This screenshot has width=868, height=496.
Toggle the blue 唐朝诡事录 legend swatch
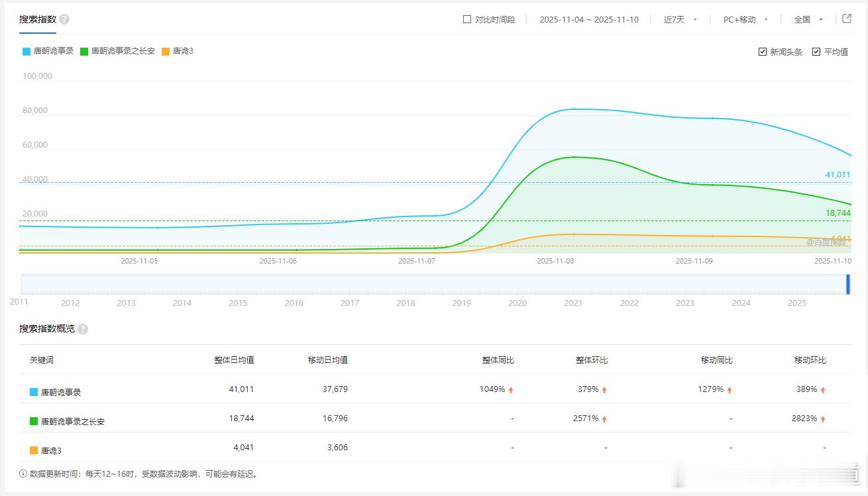[x=27, y=51]
